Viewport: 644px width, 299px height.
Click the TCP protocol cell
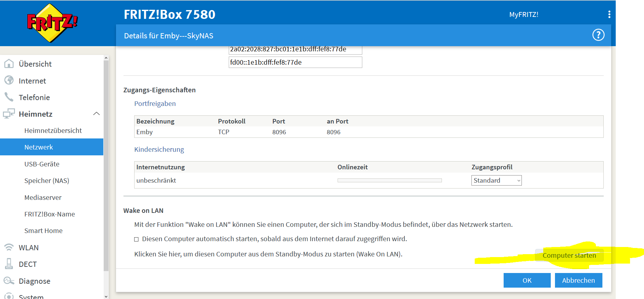pos(224,132)
